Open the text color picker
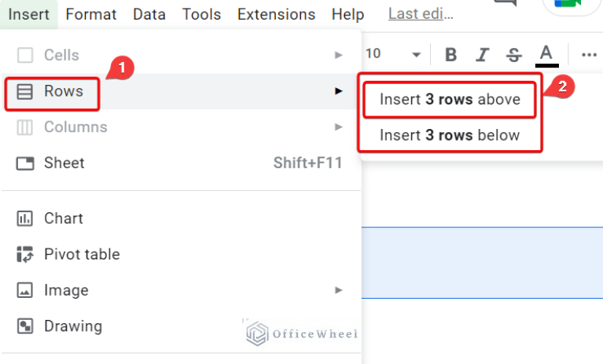The image size is (603, 364). tap(546, 55)
